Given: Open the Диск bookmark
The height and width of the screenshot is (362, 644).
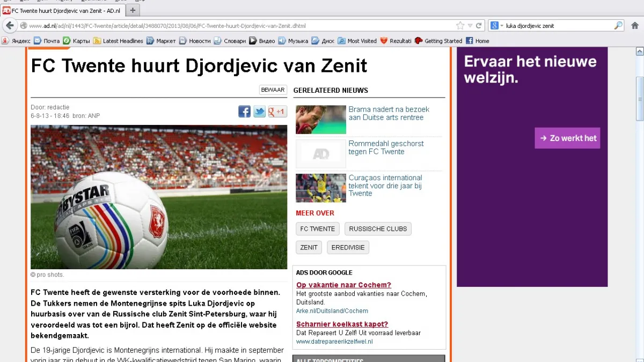Looking at the screenshot, I should (x=323, y=41).
